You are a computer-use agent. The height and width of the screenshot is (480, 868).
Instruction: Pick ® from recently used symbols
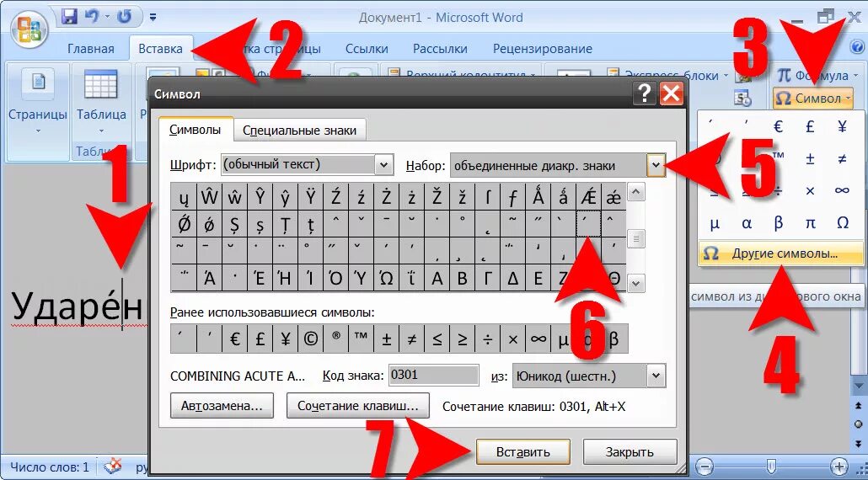pos(335,339)
